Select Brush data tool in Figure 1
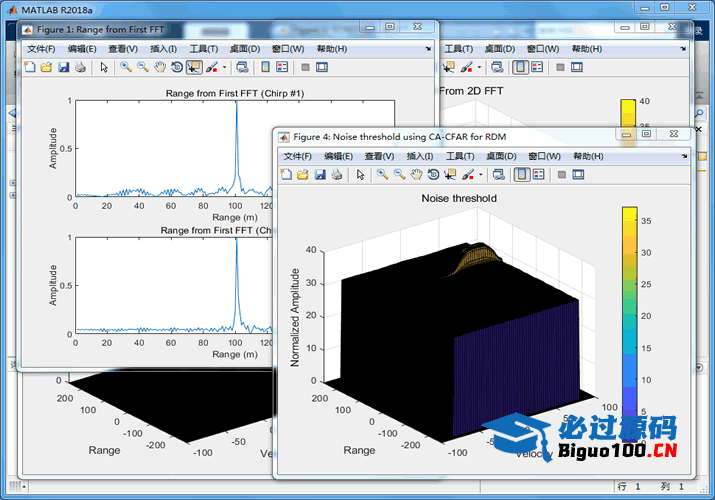715x500 pixels. tap(212, 67)
